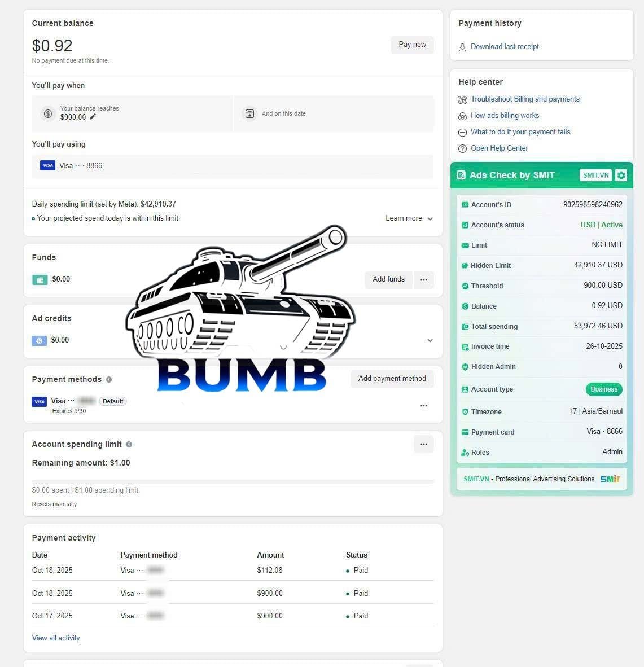
Task: Click the Hidden Limit icon
Action: pyautogui.click(x=465, y=265)
